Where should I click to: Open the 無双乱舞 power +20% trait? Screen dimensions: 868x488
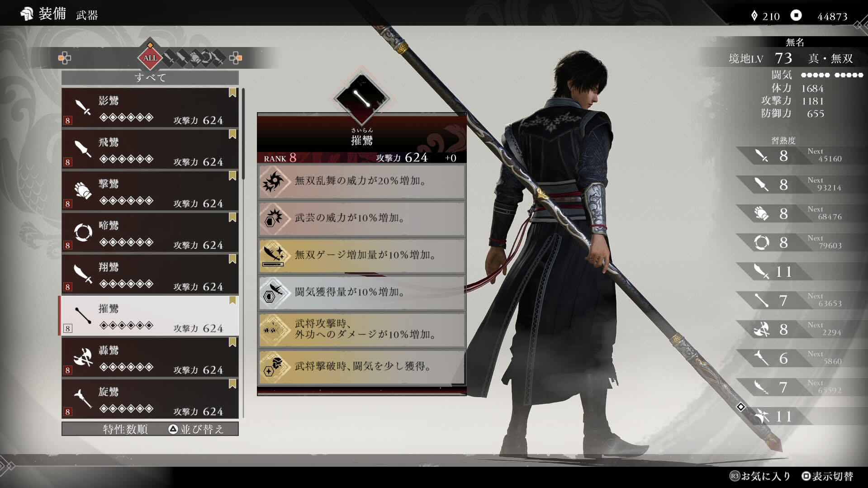click(x=361, y=181)
